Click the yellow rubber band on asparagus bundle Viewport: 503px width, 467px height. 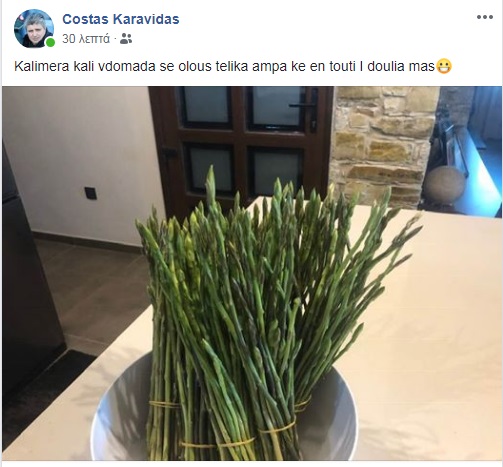[277, 428]
